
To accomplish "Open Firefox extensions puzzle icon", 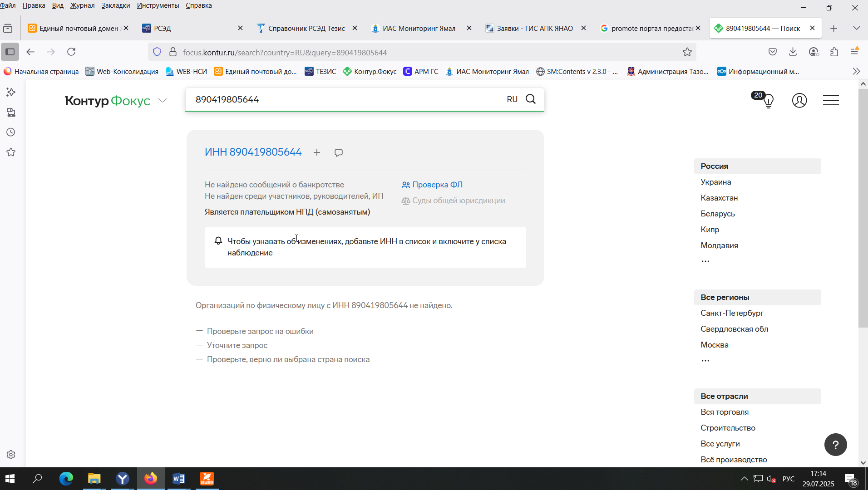I will pyautogui.click(x=834, y=52).
